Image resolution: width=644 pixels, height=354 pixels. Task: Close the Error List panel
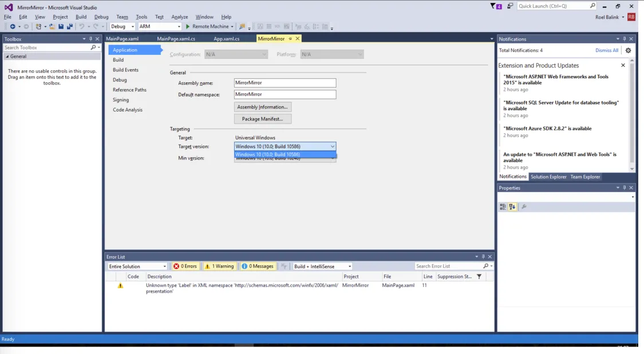(489, 257)
